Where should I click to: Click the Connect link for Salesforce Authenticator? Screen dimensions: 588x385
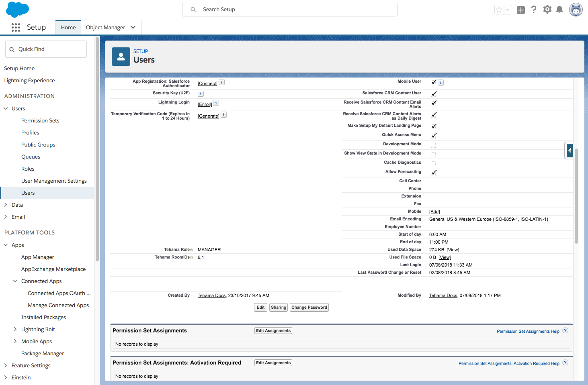coord(207,84)
